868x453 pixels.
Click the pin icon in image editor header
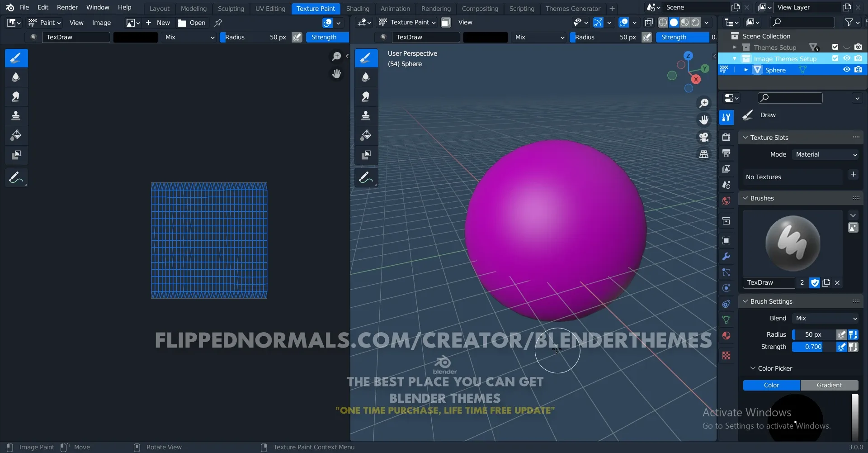pos(218,23)
